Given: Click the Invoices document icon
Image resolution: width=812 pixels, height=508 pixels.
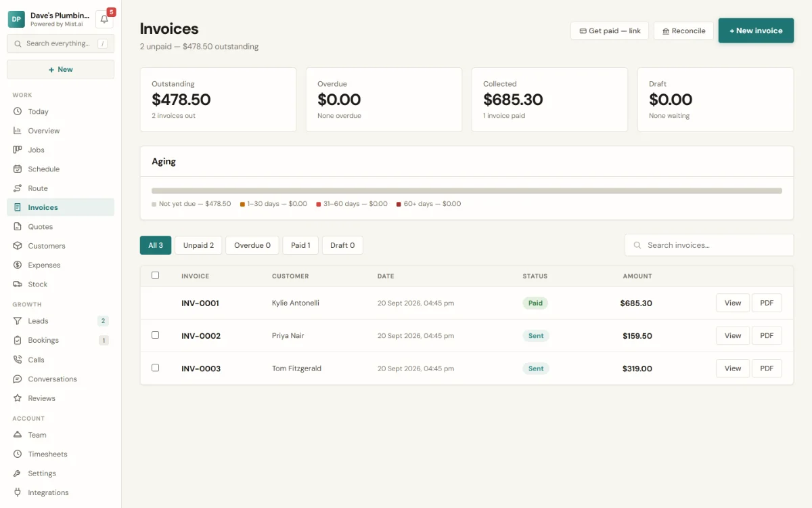Looking at the screenshot, I should click(18, 207).
